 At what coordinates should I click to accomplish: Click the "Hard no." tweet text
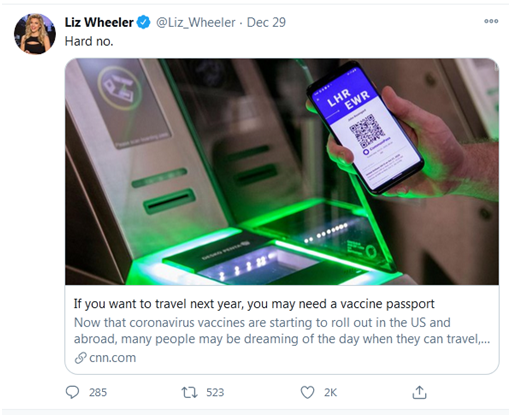tap(89, 41)
